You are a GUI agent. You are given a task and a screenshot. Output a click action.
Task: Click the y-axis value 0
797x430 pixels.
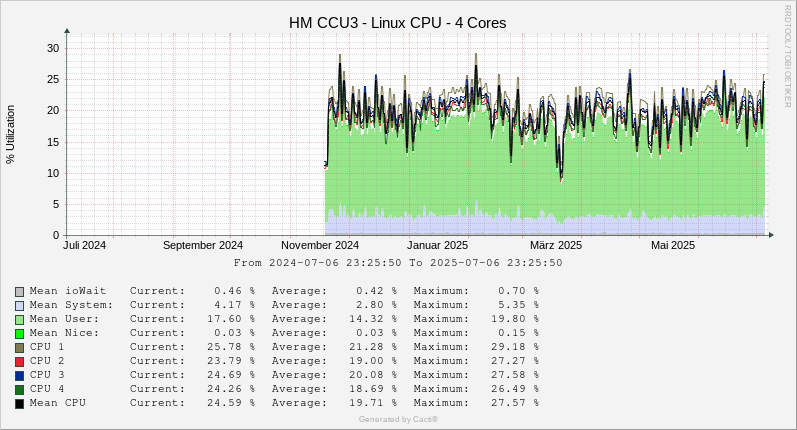point(56,235)
